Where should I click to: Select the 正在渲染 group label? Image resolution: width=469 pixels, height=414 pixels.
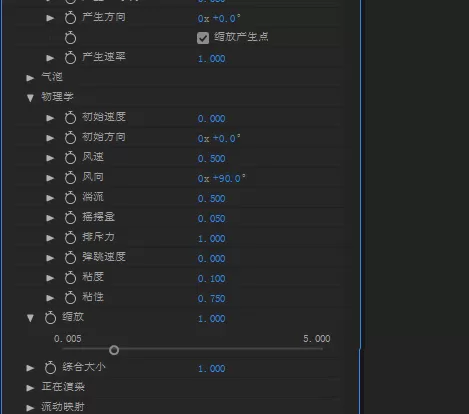[63, 387]
